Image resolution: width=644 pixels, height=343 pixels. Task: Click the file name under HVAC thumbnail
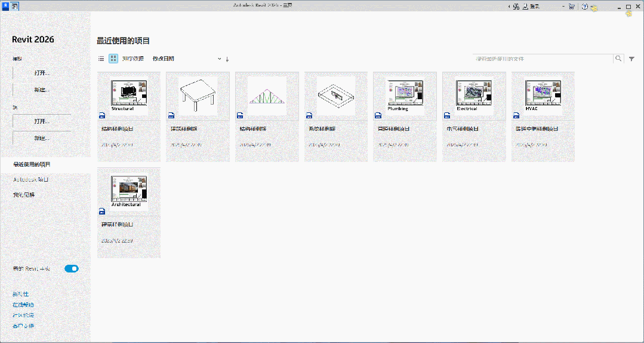point(537,128)
